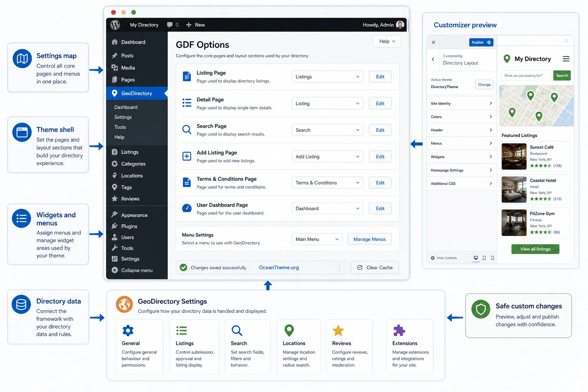This screenshot has height=392, width=588.
Task: Click the Clear Cache button
Action: click(375, 268)
